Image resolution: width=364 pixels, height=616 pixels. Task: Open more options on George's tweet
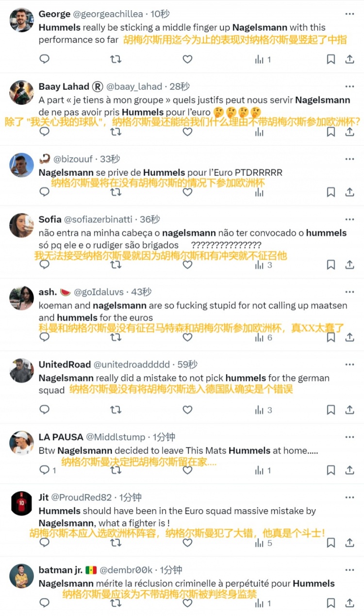coord(349,14)
